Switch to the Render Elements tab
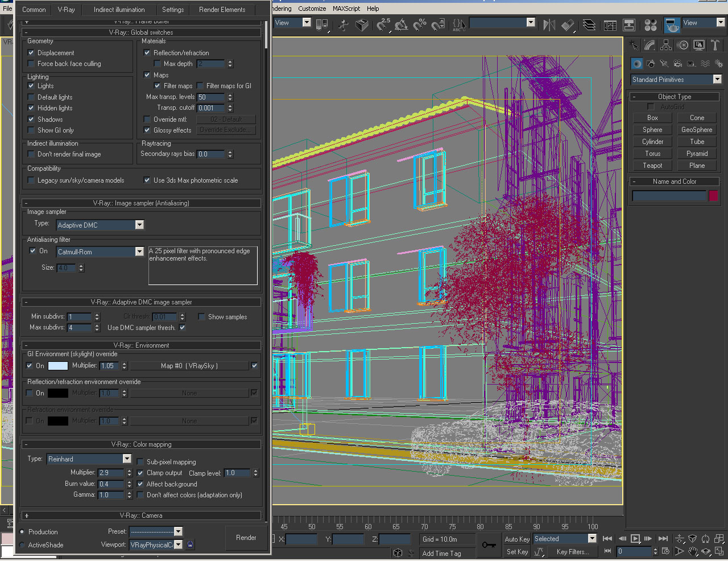This screenshot has height=561, width=728. tap(222, 10)
